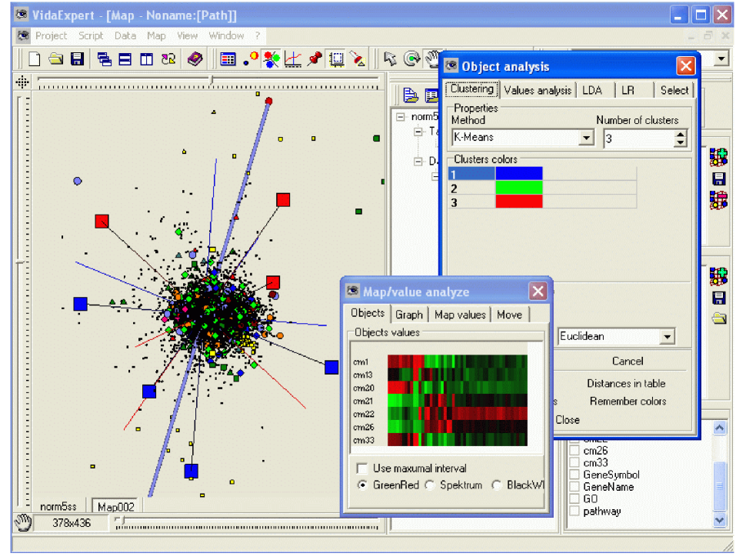Click the cascade windows toolbar icon
This screenshot has height=560, width=746.
(x=104, y=59)
